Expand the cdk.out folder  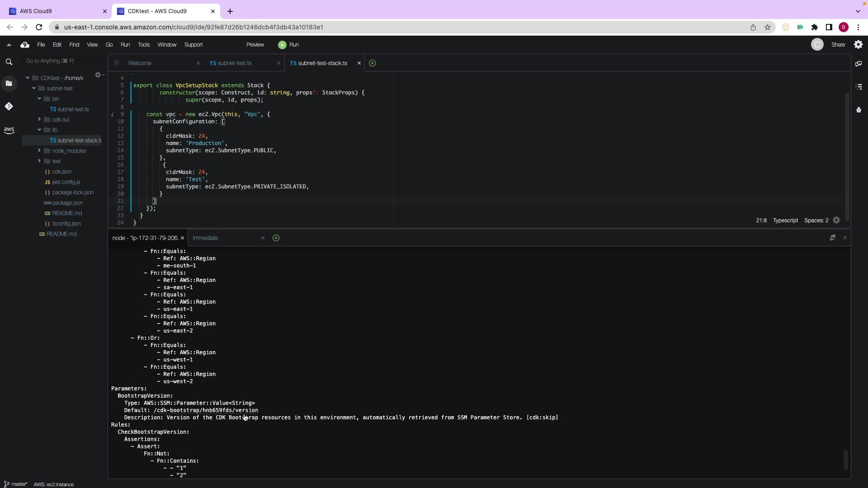(x=39, y=119)
